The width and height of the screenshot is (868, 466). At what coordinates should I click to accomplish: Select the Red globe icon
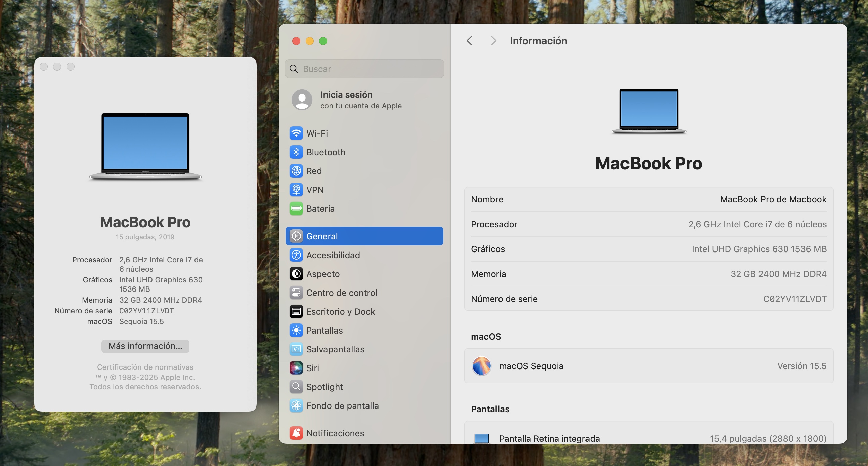coord(296,171)
